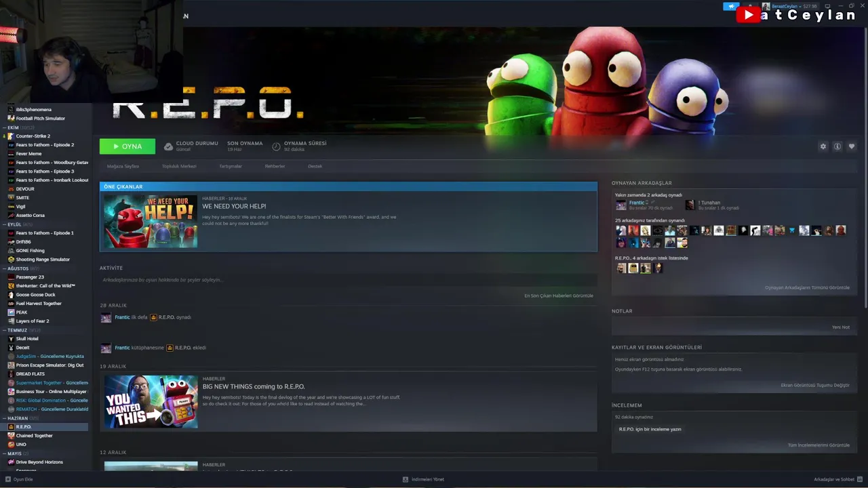Click the Assetto Corsa icon

pyautogui.click(x=11, y=216)
